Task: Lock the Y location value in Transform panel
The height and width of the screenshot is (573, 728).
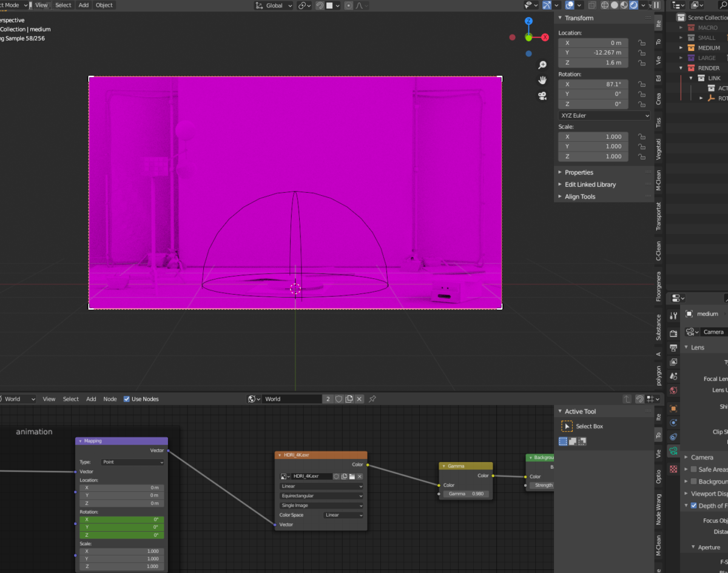Action: 641,53
